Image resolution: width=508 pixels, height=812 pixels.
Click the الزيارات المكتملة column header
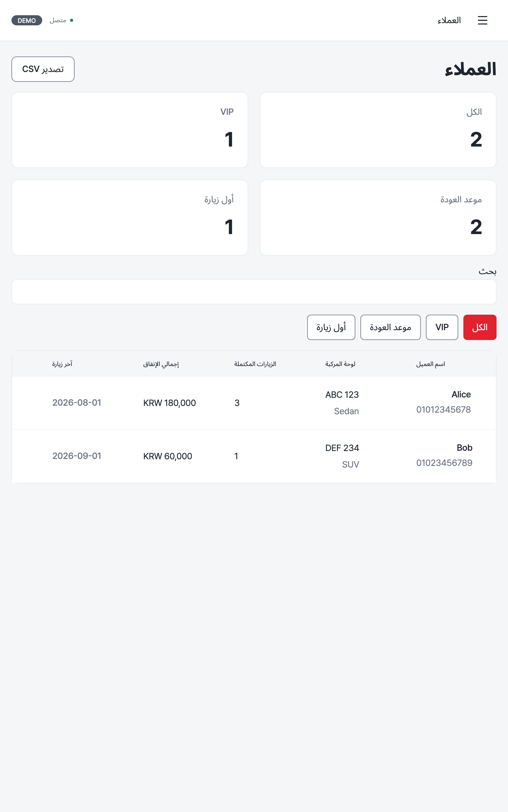tap(255, 364)
